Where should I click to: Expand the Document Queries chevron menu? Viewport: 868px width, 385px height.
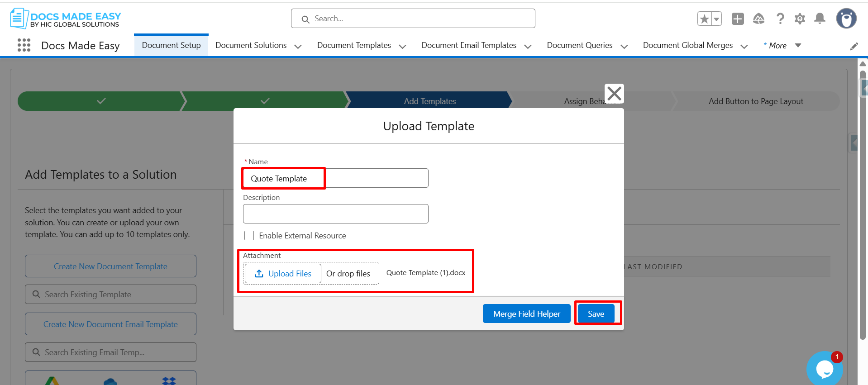(624, 46)
